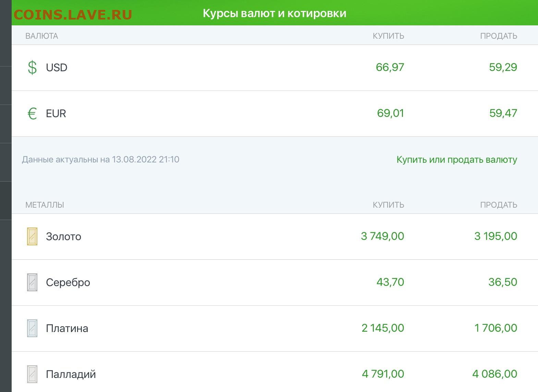Click the silver bar icon next to Серебро
Viewport: 538px width, 392px height.
[32, 282]
